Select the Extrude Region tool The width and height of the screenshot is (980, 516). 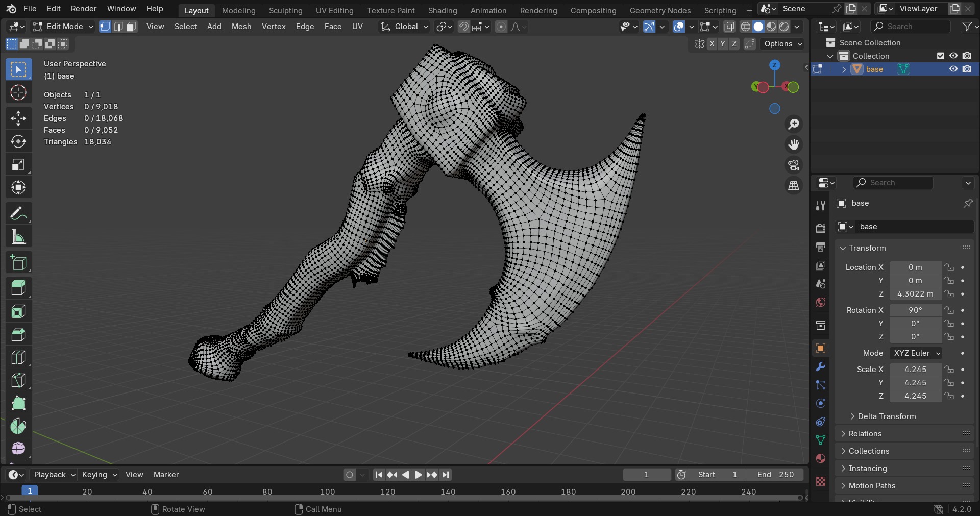coord(18,288)
